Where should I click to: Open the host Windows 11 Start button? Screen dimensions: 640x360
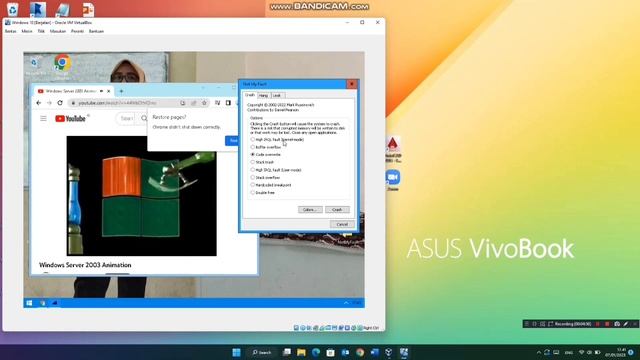click(236, 352)
